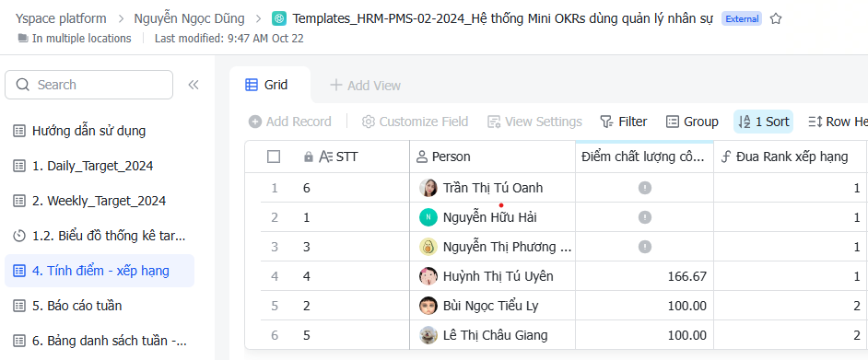Open 6. Bảng danh sách tuần table
Viewport: 868px width, 360px height.
(100, 341)
